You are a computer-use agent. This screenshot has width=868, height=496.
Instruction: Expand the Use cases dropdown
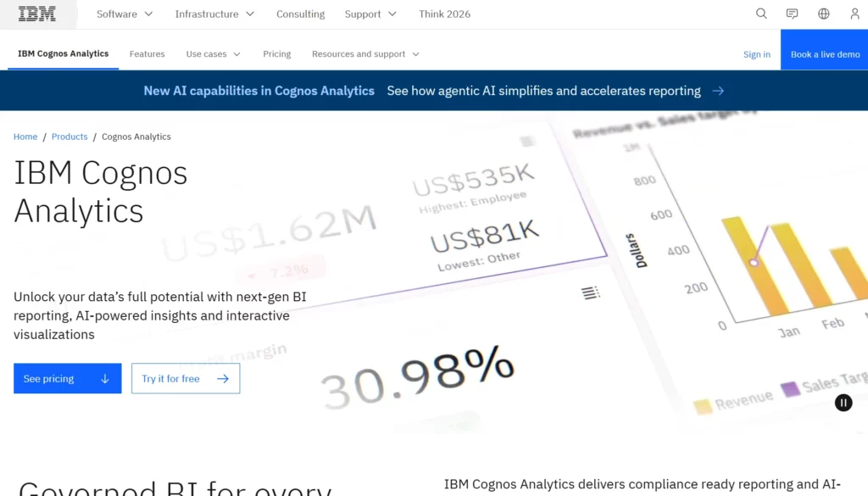pos(212,53)
